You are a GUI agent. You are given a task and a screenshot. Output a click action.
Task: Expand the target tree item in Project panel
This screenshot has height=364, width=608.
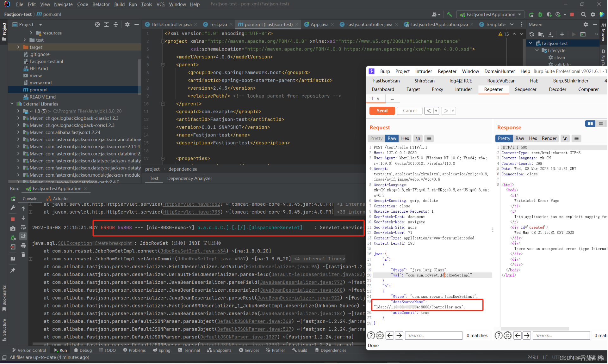coord(18,47)
